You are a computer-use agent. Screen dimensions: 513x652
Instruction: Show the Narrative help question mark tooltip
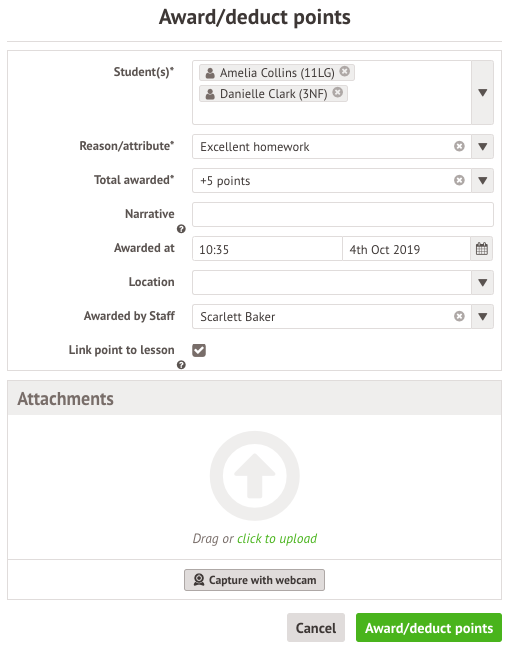(x=181, y=229)
